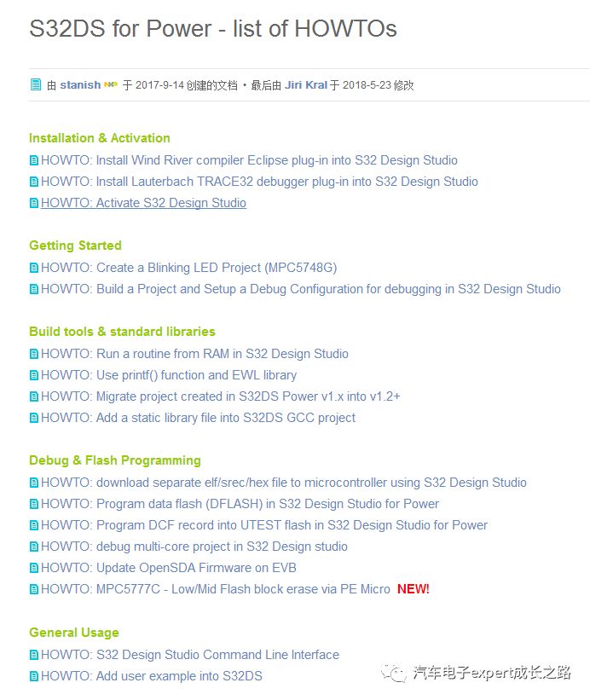The height and width of the screenshot is (700, 590).
Task: Click doc icon before static library HOWTO
Action: coord(34,418)
